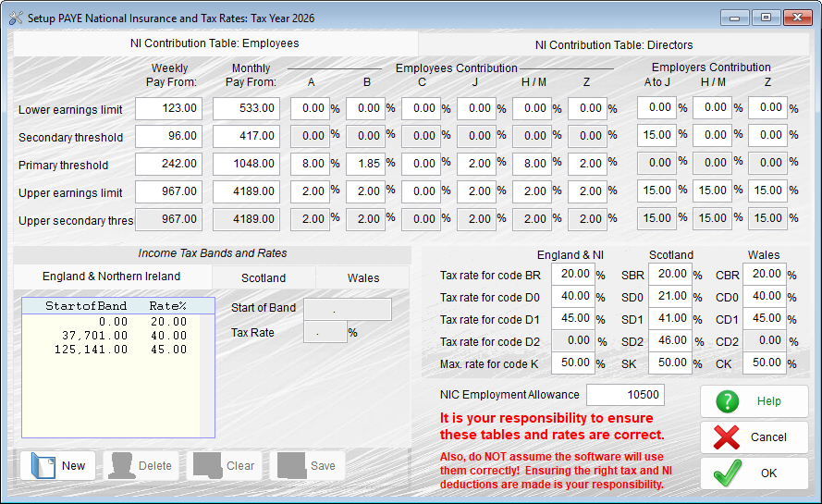Image resolution: width=822 pixels, height=504 pixels.
Task: Select the 0.00 at 20.00 band row
Action: click(111, 322)
